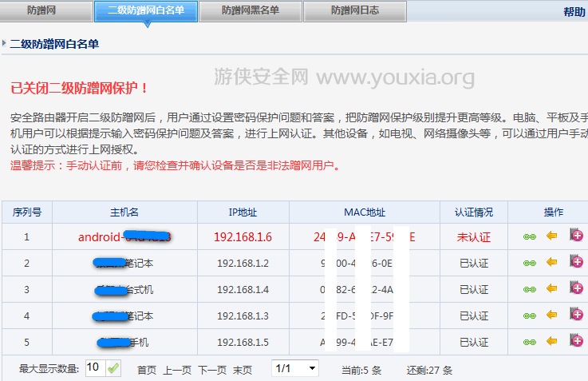Click 已认证 status for 192.168.1.2
Image resolution: width=588 pixels, height=381 pixels.
[474, 264]
